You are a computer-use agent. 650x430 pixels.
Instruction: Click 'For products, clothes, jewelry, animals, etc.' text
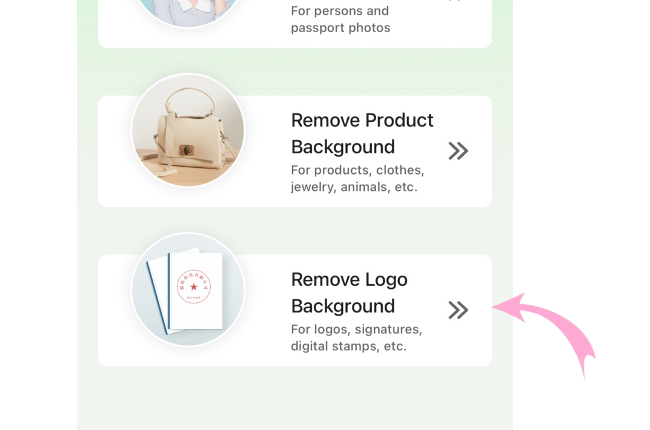coord(357,179)
